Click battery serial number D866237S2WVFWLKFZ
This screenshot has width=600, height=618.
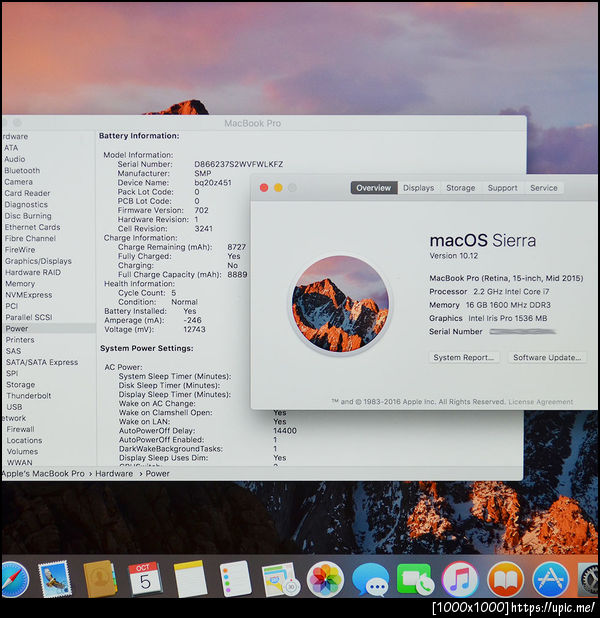[x=239, y=164]
